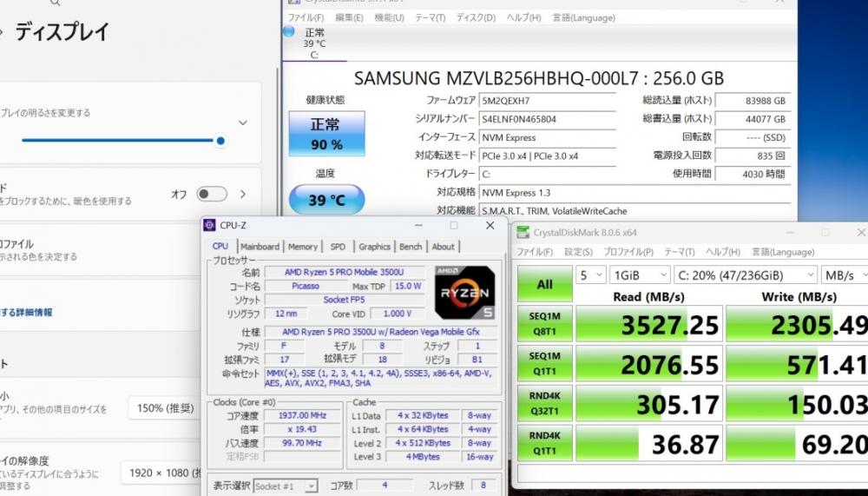This screenshot has height=496, width=868.
Task: Open ヘルプ(H) menu in CrystalDiskMark
Action: (x=723, y=252)
